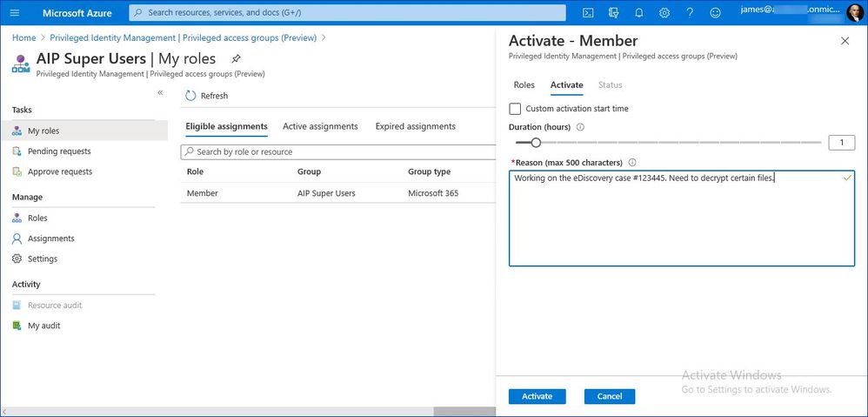Click the Azure top search bar
Screen dimensions: 868x417
pyautogui.click(x=347, y=13)
